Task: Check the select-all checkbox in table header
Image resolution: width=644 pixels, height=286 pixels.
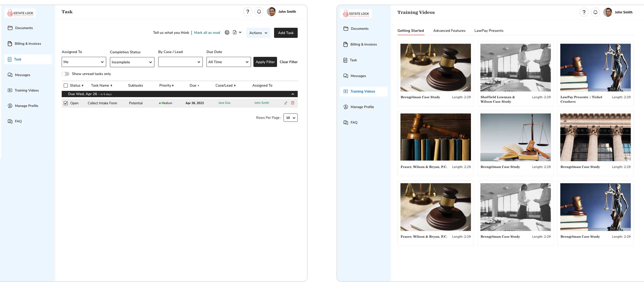Action: pos(66,86)
